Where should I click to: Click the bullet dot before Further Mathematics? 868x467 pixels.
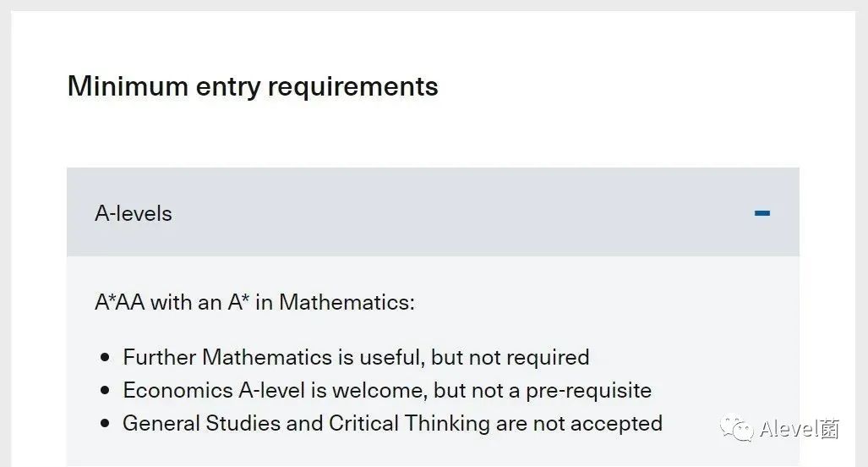click(105, 357)
